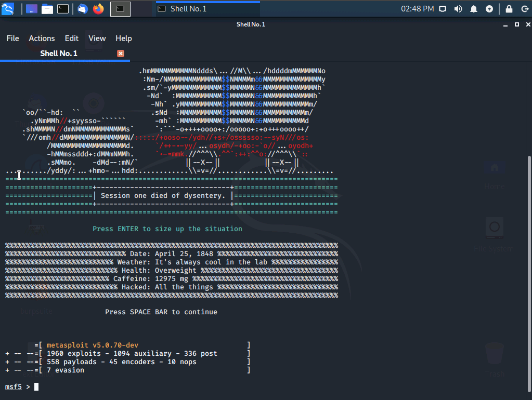532x400 pixels.
Task: Click the msf5 command prompt cursor
Action: 36,387
